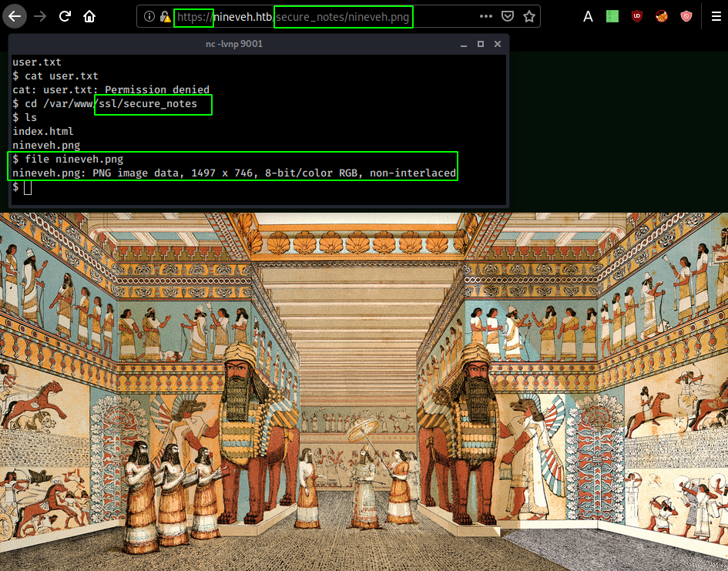The width and height of the screenshot is (728, 571).
Task: Click the terminal cursor at the prompt
Action: tap(28, 187)
